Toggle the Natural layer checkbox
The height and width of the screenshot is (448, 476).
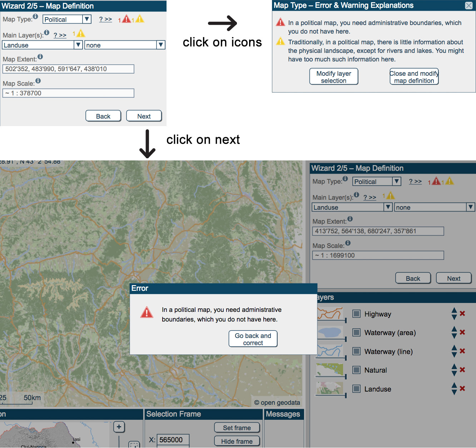pyautogui.click(x=356, y=370)
